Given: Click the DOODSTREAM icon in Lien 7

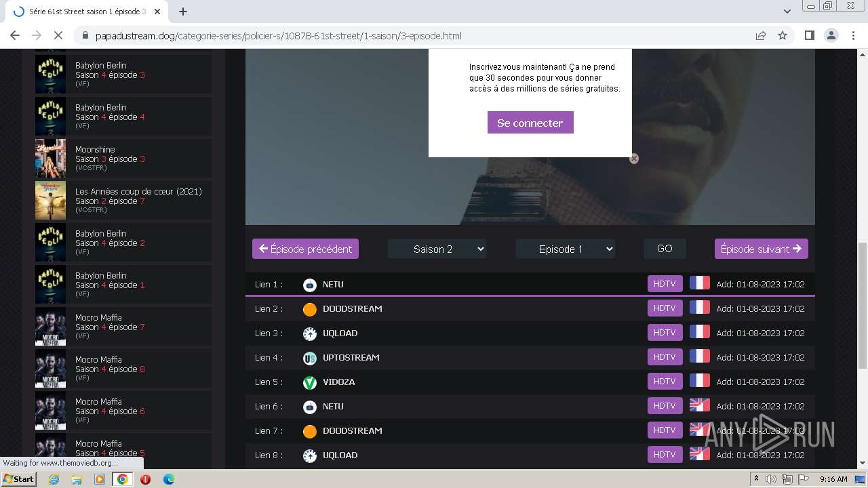Looking at the screenshot, I should (x=310, y=431).
